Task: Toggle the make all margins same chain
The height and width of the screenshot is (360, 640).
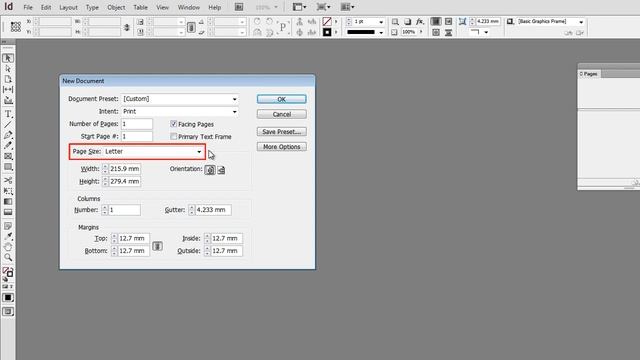Action: 157,246
